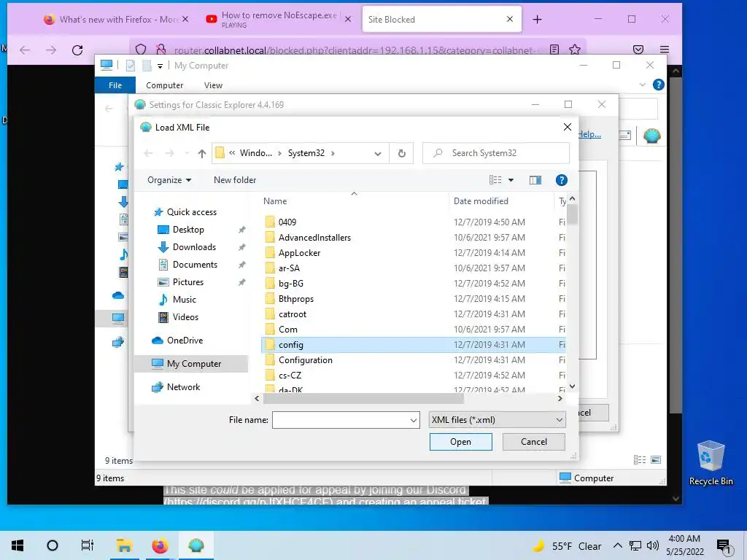This screenshot has width=747, height=560.
Task: Expand hidden tray icons chevron
Action: coord(617,545)
